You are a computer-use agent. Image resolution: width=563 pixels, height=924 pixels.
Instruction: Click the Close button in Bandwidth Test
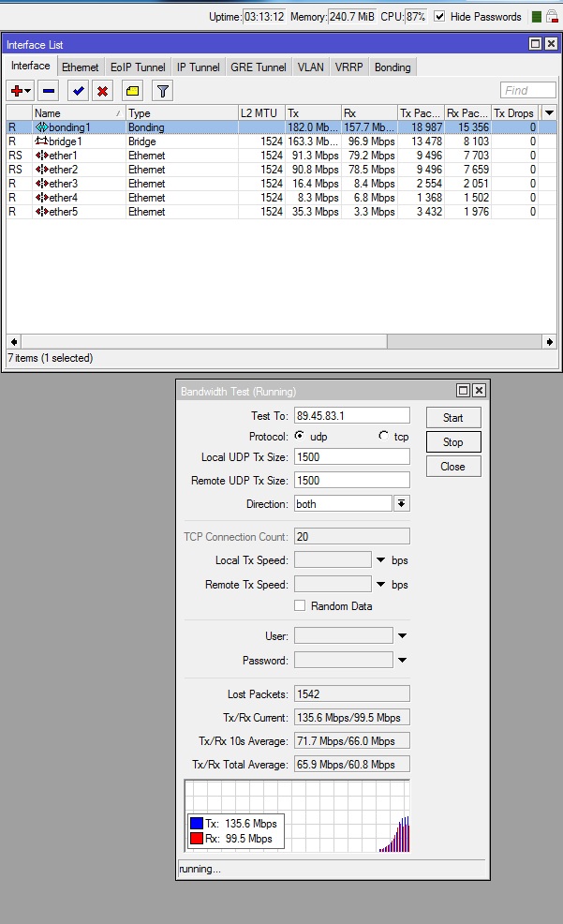coord(453,466)
